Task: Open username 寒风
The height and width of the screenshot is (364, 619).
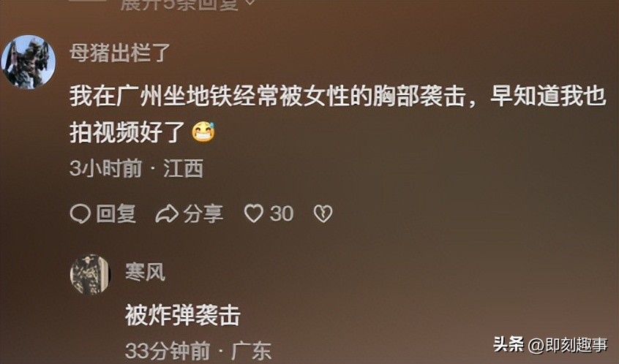Action: click(x=145, y=272)
